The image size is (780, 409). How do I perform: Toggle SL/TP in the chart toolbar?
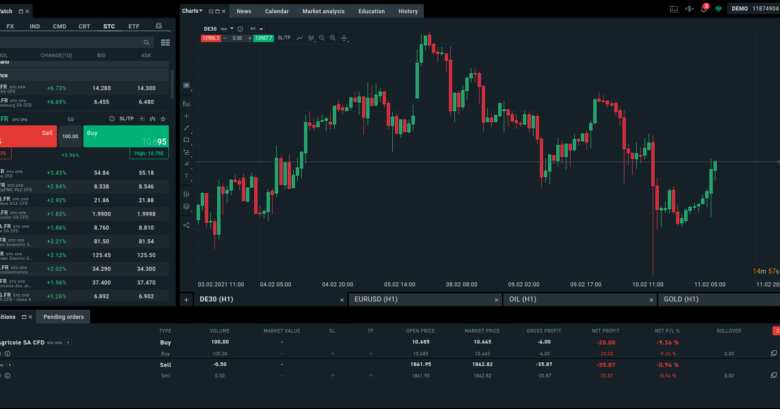point(284,38)
